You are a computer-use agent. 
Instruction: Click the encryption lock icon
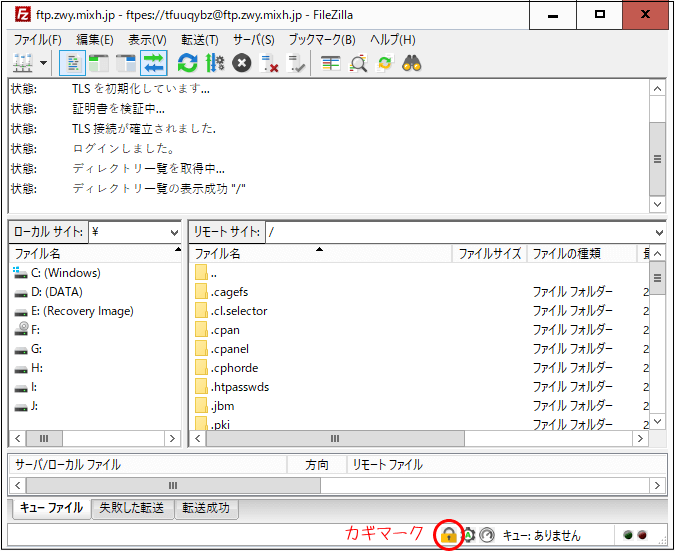[449, 535]
